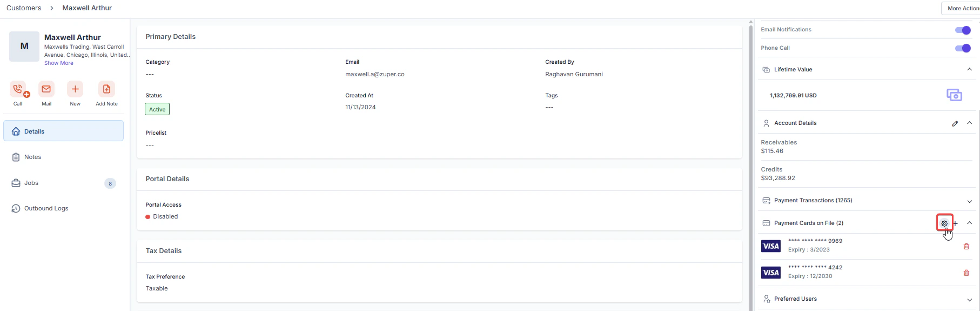
Task: Click the customer avatar M
Action: coord(24,47)
